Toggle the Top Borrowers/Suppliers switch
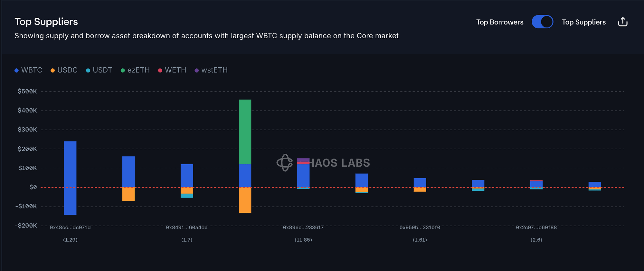The width and height of the screenshot is (644, 271). [x=542, y=22]
